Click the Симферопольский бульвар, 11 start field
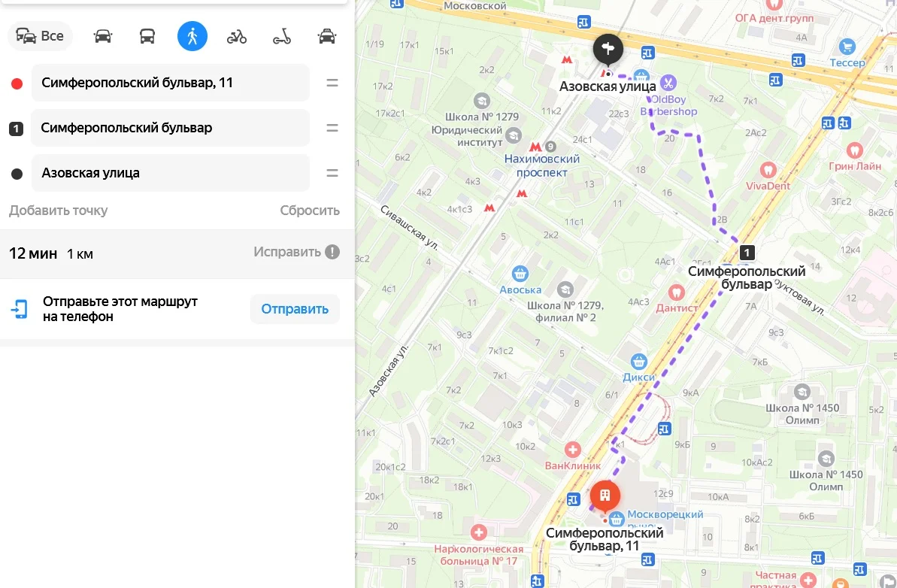 (x=171, y=83)
